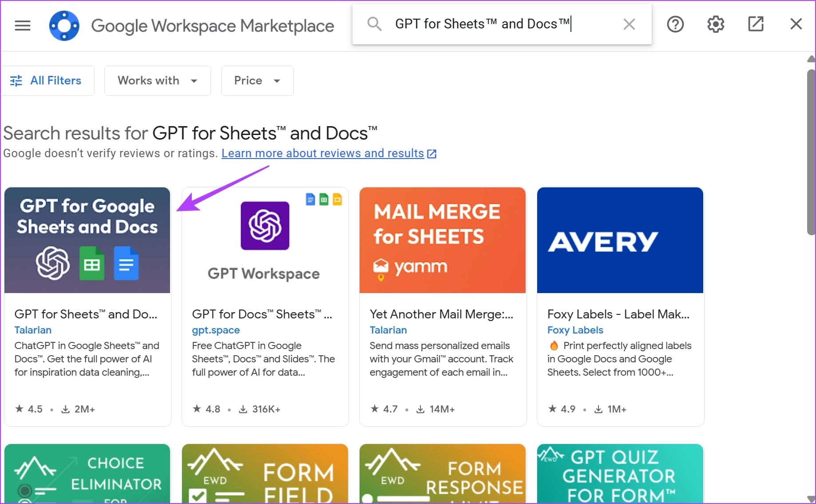Click the 4.7 star rating
This screenshot has width=816, height=504.
[x=384, y=409]
